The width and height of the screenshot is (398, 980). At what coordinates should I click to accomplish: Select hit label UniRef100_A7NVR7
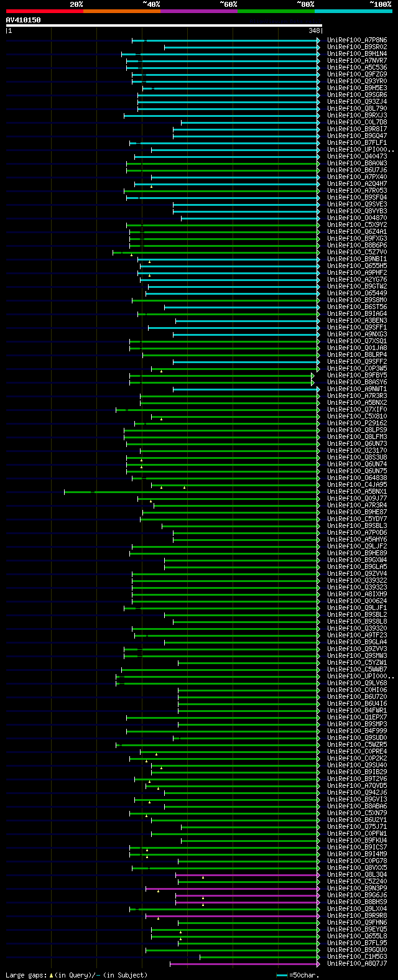357,61
